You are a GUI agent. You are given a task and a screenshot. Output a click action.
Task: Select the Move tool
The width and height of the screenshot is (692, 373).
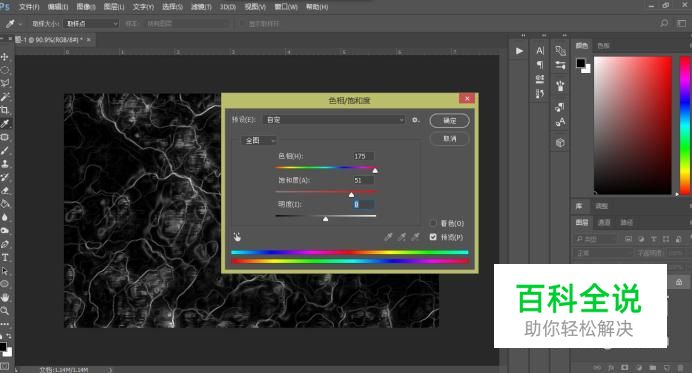[5, 57]
